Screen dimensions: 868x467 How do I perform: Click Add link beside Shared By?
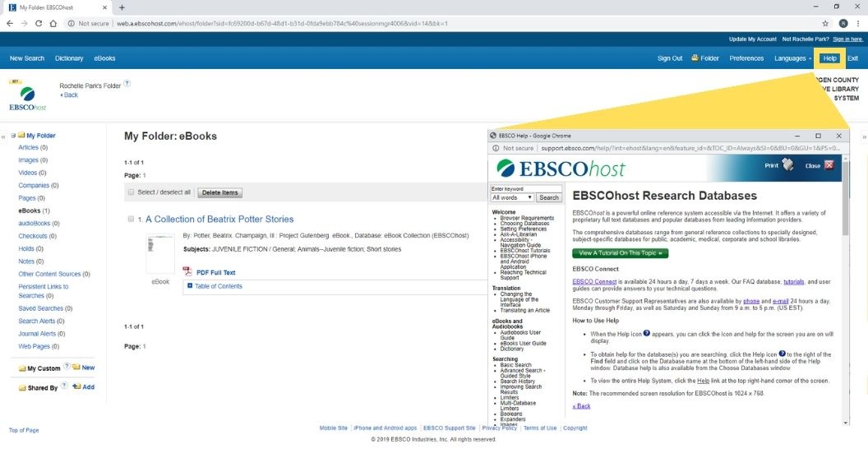[x=88, y=386]
